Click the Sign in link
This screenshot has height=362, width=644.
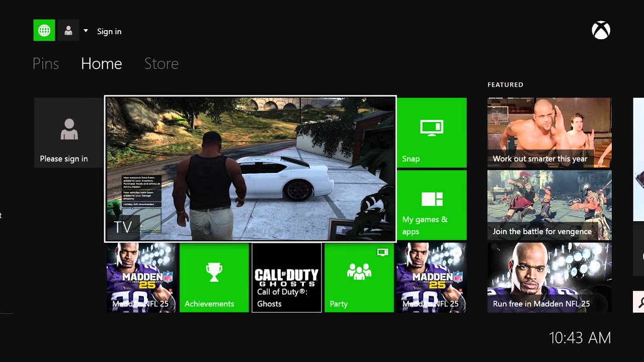(x=109, y=31)
